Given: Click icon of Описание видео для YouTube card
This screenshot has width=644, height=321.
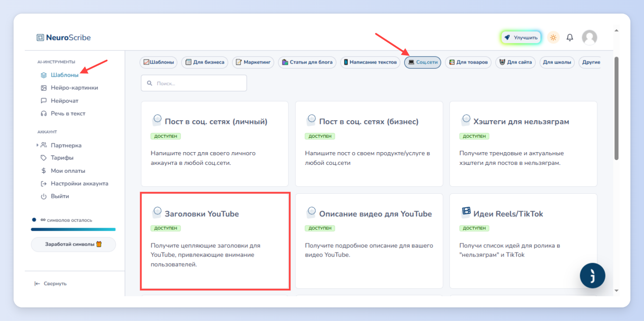Looking at the screenshot, I should pyautogui.click(x=311, y=213).
